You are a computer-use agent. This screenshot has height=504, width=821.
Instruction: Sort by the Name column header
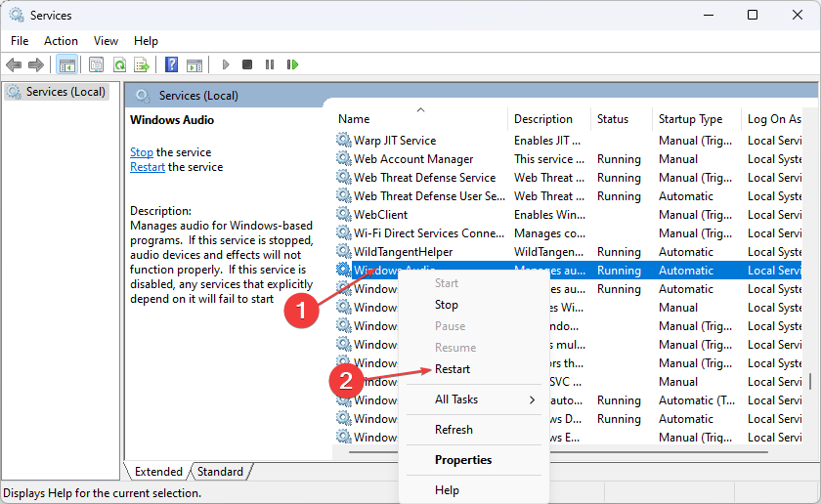(x=354, y=119)
